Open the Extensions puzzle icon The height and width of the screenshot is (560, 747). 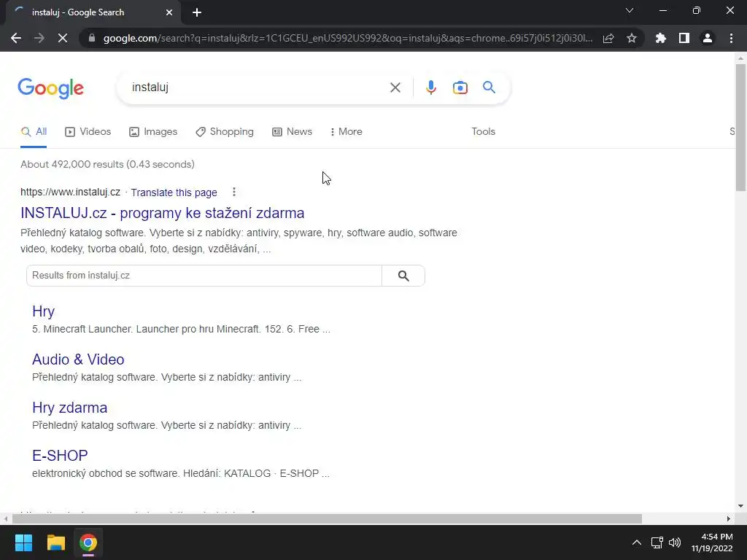coord(661,38)
